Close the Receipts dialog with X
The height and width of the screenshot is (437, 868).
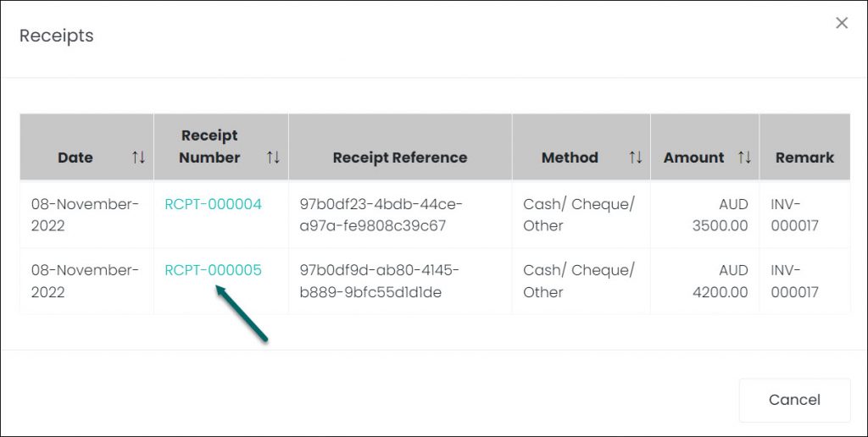click(x=842, y=23)
